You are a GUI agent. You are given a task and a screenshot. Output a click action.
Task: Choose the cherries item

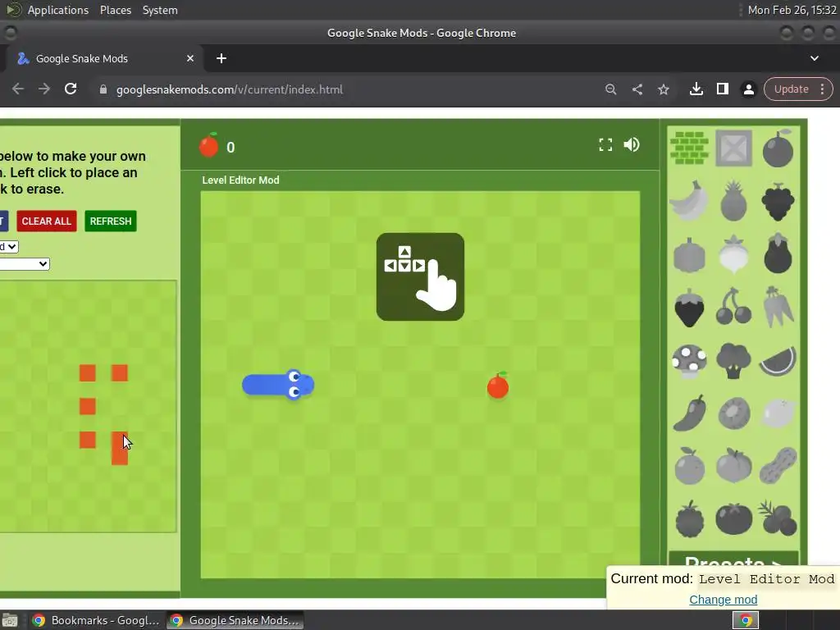(x=733, y=307)
